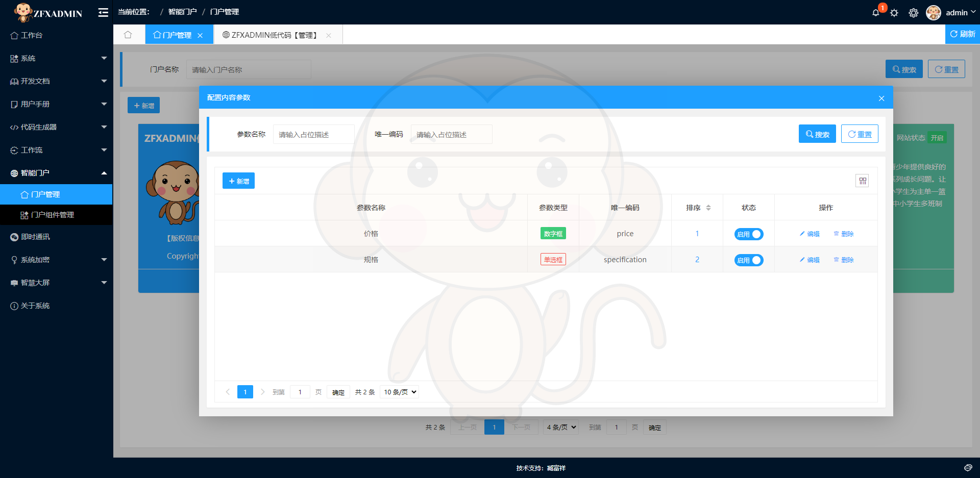Go to previous page in dialog pagination
This screenshot has width=980, height=478.
228,392
